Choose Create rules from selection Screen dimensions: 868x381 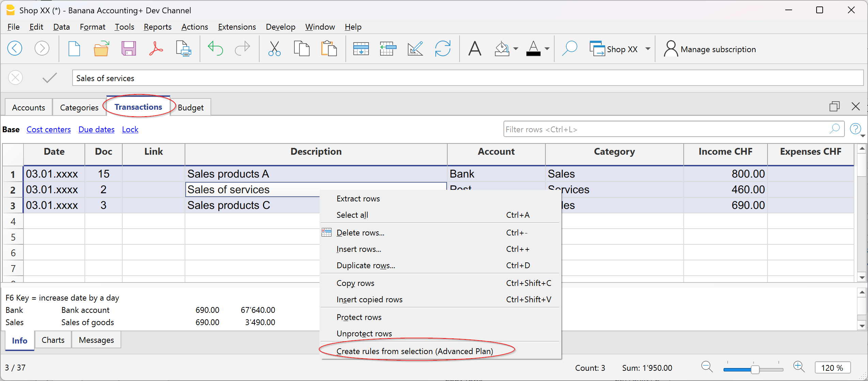point(414,351)
